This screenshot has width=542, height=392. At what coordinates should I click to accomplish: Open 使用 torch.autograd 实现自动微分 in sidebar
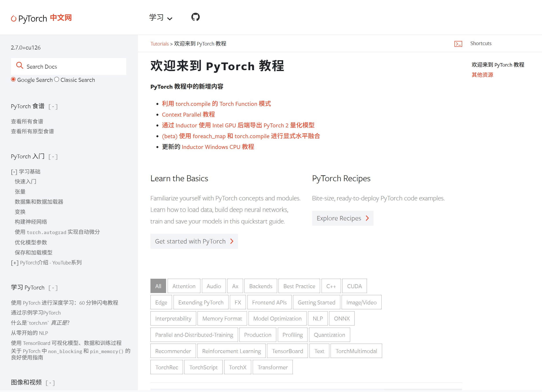57,232
